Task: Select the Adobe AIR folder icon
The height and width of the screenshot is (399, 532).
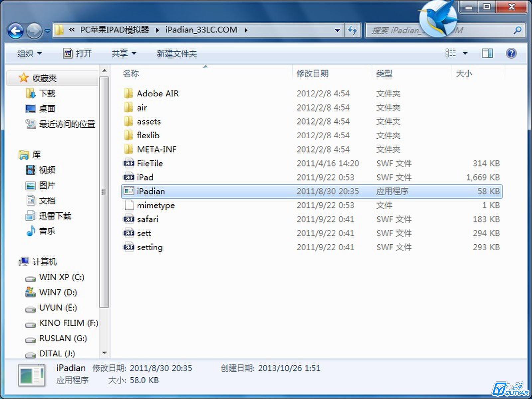Action: click(x=128, y=93)
